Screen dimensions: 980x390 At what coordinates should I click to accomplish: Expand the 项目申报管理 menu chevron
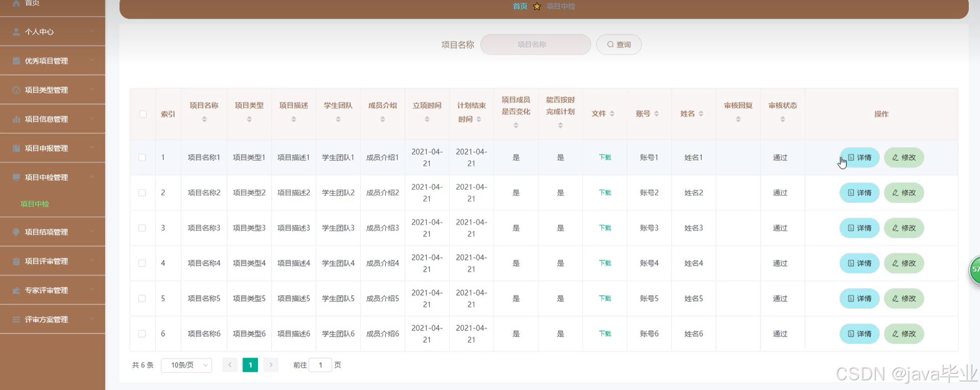pyautogui.click(x=92, y=148)
